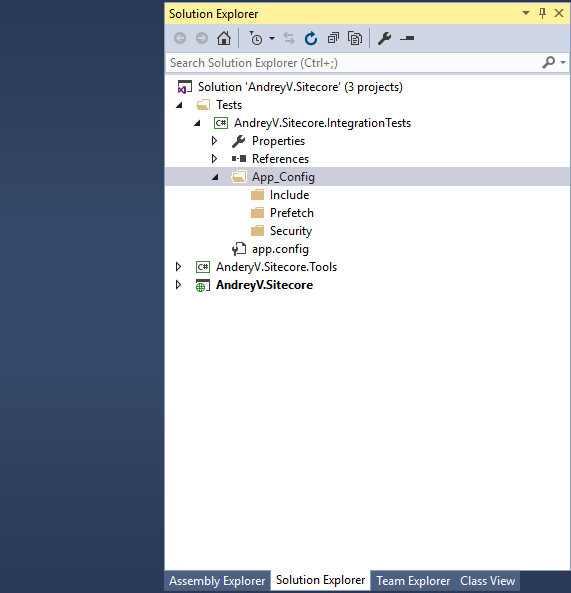Select the References node label
571x593 pixels.
(x=280, y=159)
